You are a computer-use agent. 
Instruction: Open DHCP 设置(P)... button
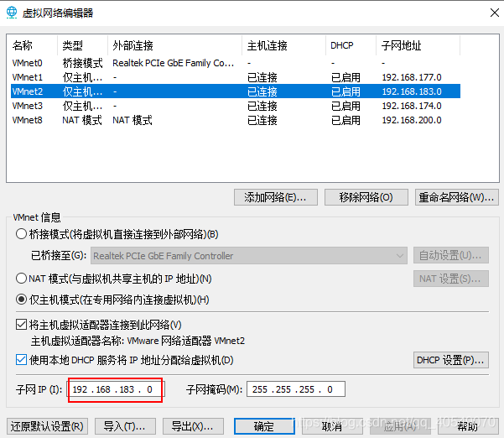(450, 360)
